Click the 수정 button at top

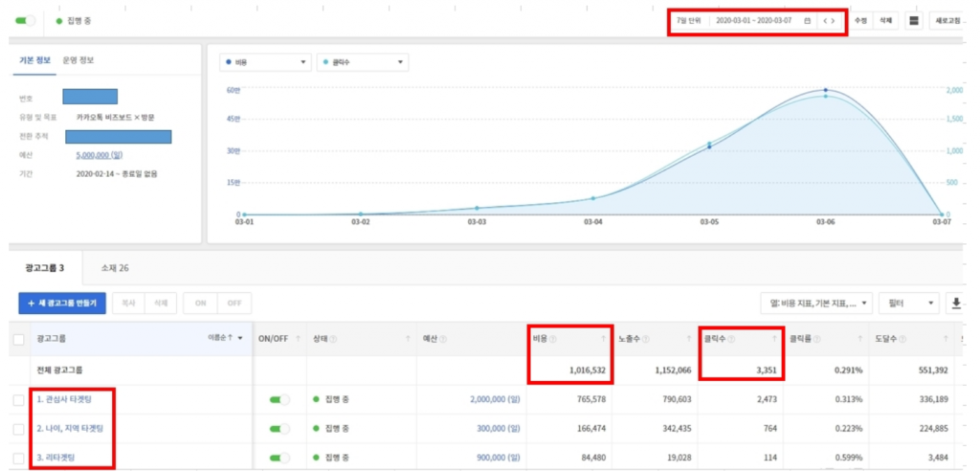coord(861,21)
